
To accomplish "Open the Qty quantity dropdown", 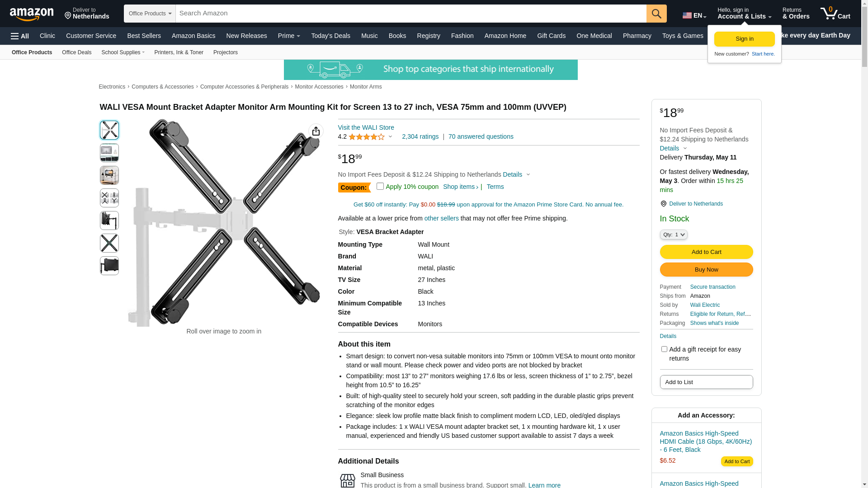I will coord(674,235).
